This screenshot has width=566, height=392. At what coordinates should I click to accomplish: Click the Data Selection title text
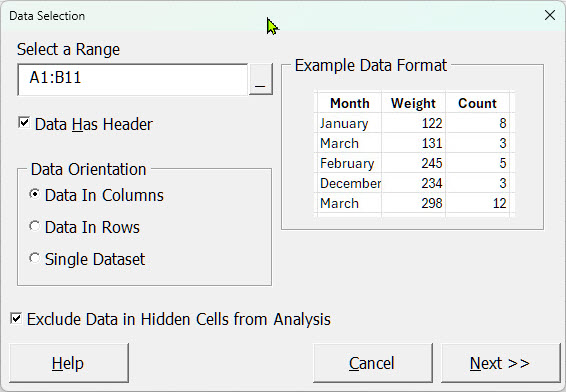point(47,16)
